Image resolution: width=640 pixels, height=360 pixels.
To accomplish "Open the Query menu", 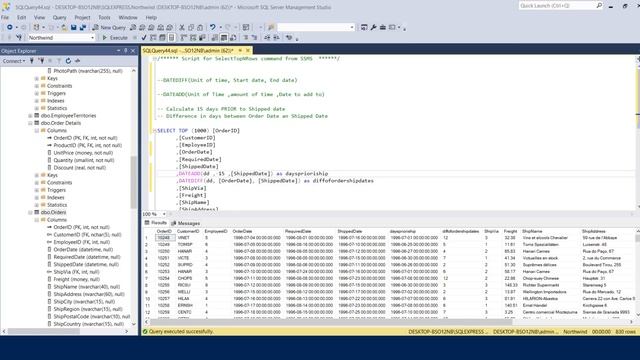I will pyautogui.click(x=60, y=18).
